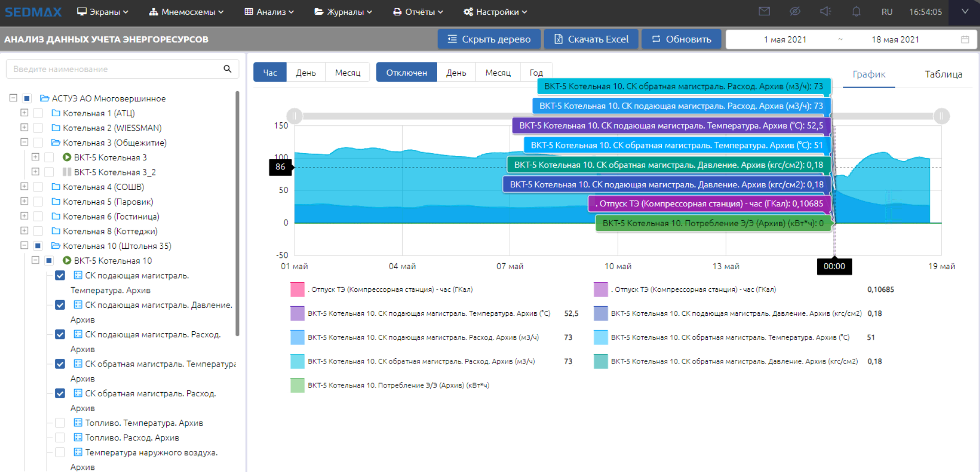Expand the Котельная 4 (СОШВ) tree node
The height and width of the screenshot is (472, 980).
point(24,187)
